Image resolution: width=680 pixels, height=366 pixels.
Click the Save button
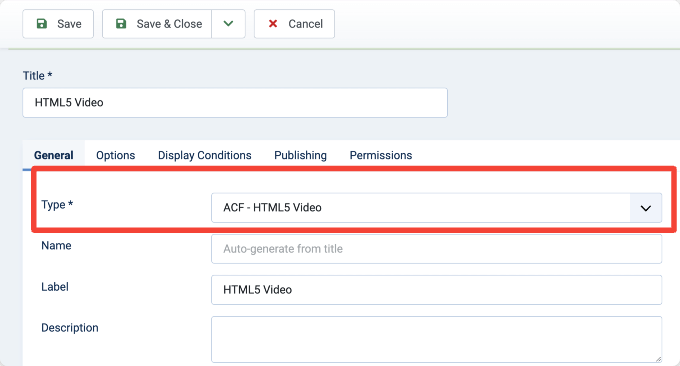(58, 24)
